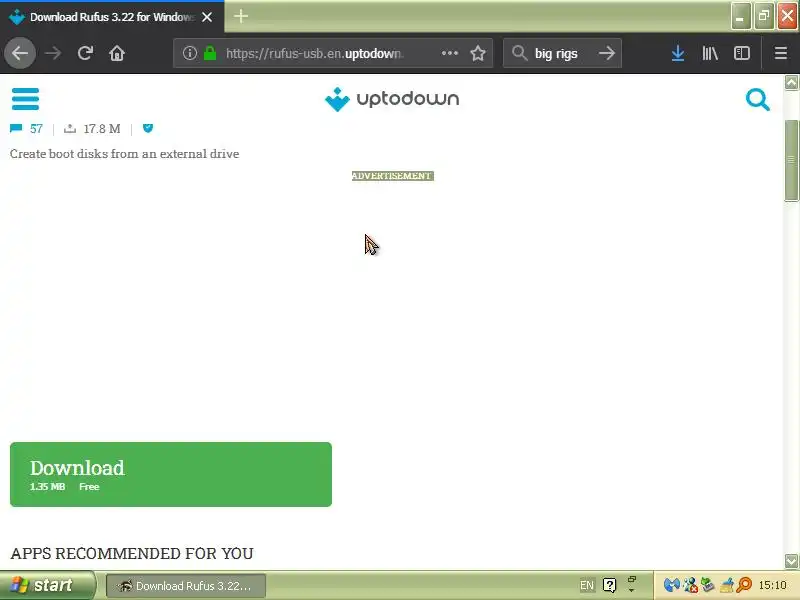800x600 pixels.
Task: Click 'APPS RECOMMENDED FOR YOU' heading
Action: (x=132, y=554)
